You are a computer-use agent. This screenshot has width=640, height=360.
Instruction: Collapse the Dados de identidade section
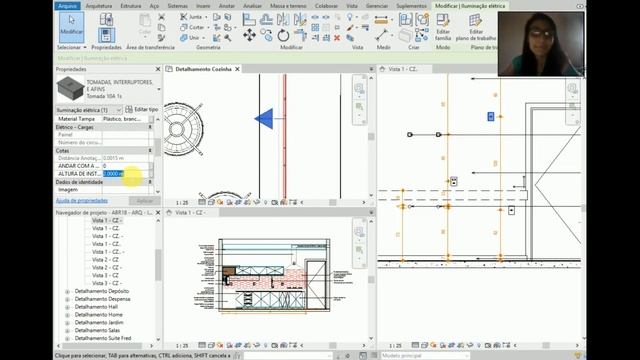tap(150, 182)
